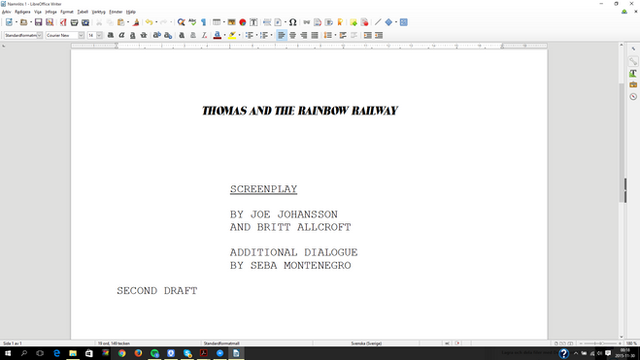Enable center alignment
This screenshot has width=640, height=360.
point(293,36)
